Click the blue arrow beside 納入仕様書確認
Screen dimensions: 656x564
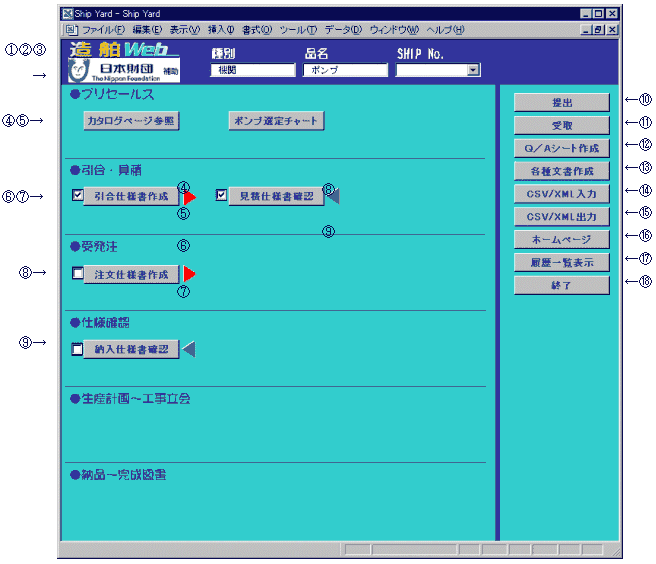pos(189,349)
